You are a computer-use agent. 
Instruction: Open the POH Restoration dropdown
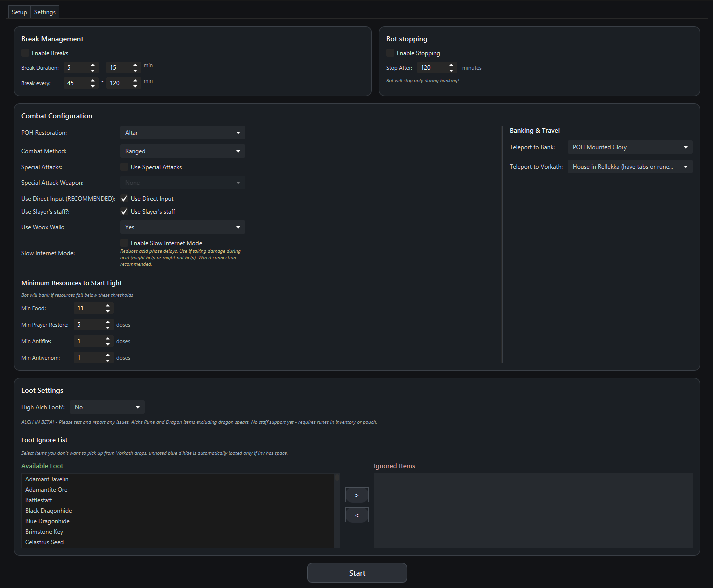tap(182, 133)
